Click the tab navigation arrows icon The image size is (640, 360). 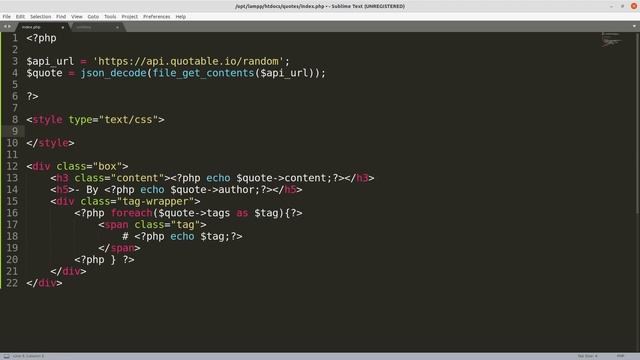click(7, 27)
